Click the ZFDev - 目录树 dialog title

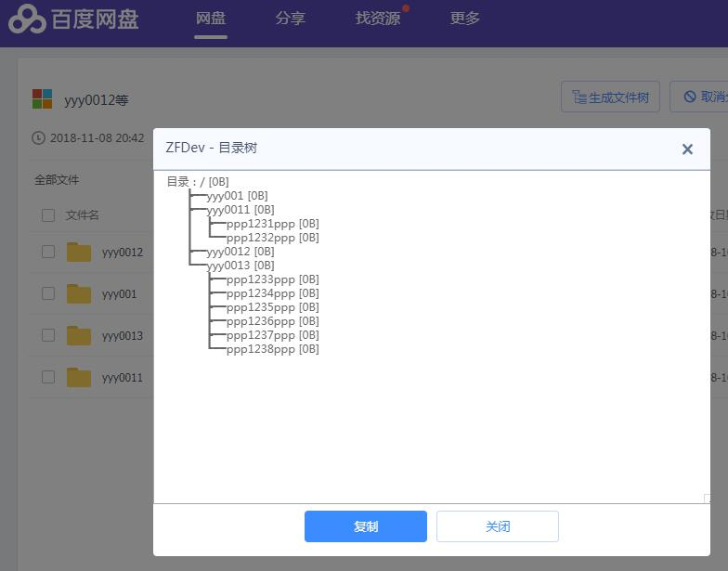(x=212, y=148)
